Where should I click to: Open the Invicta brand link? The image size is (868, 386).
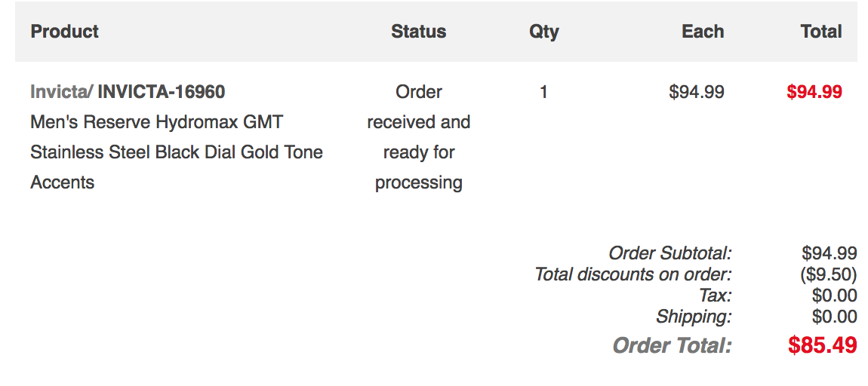pos(61,92)
